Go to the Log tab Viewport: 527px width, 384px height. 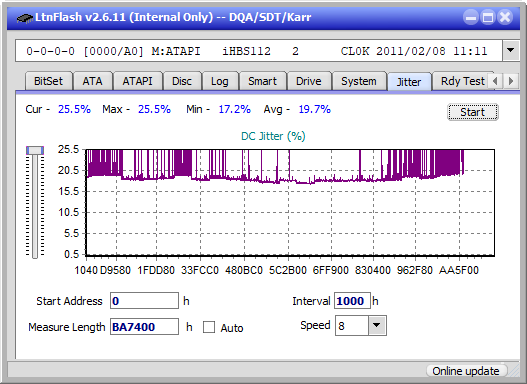[x=219, y=81]
